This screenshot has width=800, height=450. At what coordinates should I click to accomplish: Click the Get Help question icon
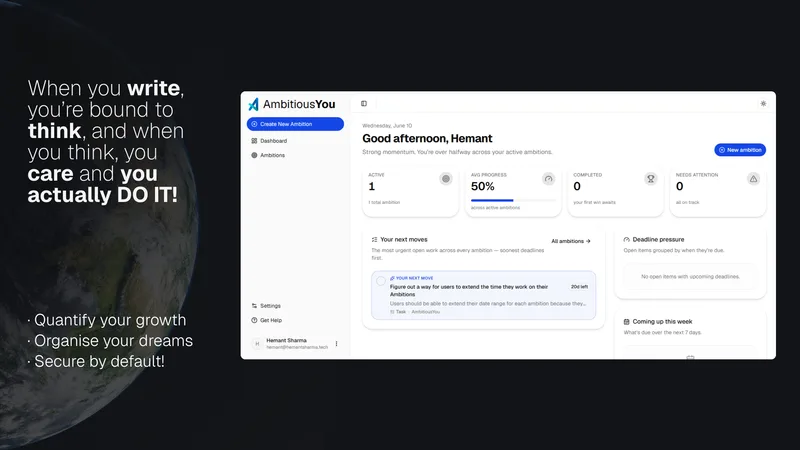pos(254,320)
